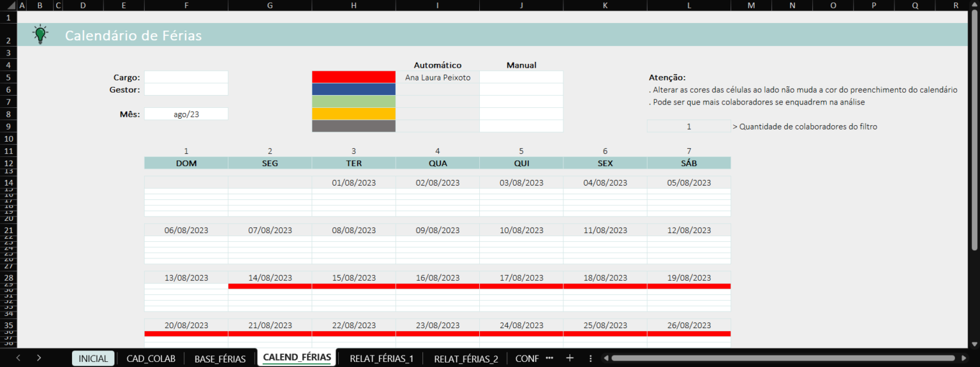The height and width of the screenshot is (367, 980).
Task: Select the 09/08/2023 date cell
Action: click(438, 230)
